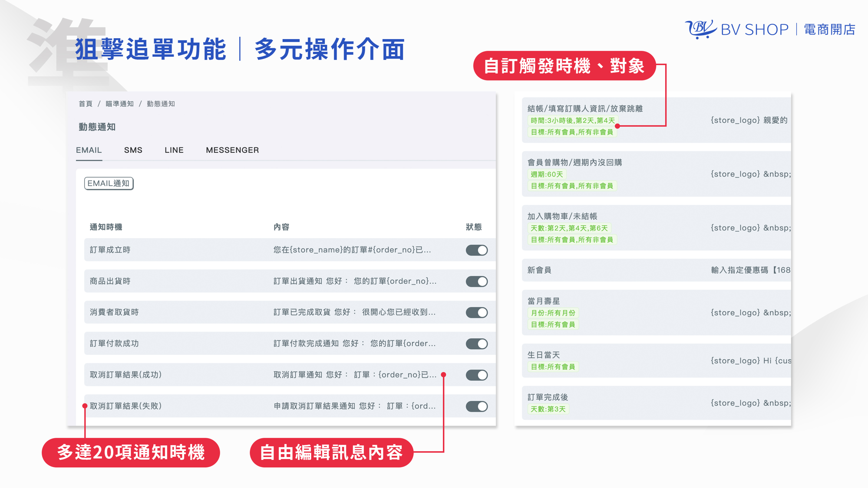868x488 pixels.
Task: Click the EMAIL通知 button
Action: 109,183
